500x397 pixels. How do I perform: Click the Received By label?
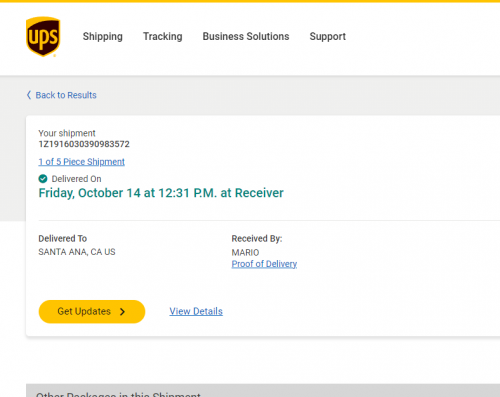257,239
